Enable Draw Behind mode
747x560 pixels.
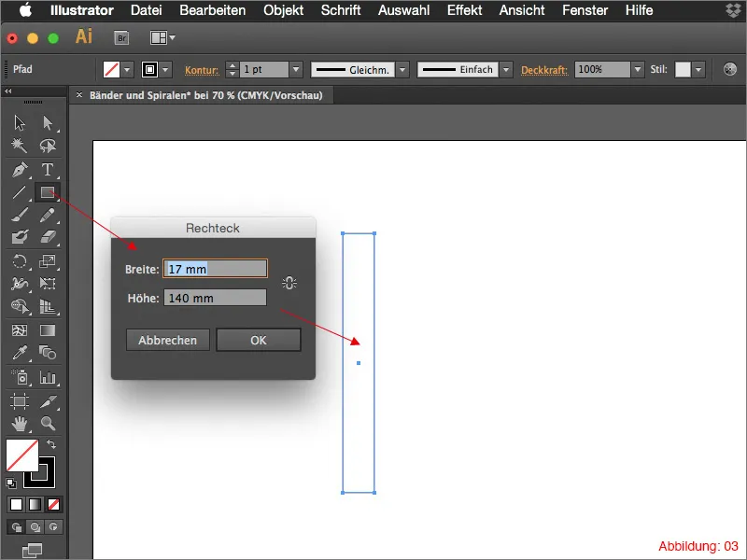click(x=35, y=527)
